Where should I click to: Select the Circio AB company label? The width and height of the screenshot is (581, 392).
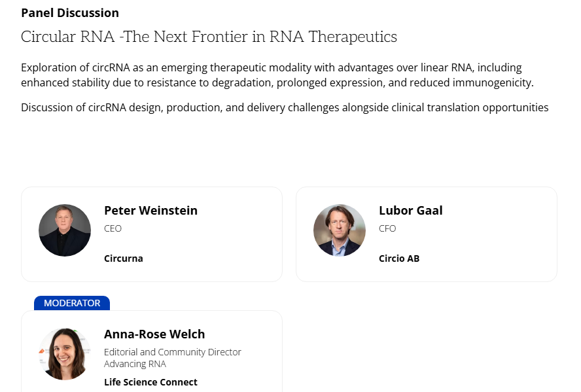(x=399, y=258)
